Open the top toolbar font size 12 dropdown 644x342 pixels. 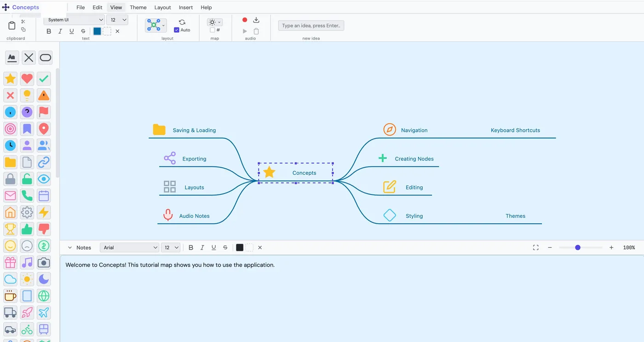(117, 20)
